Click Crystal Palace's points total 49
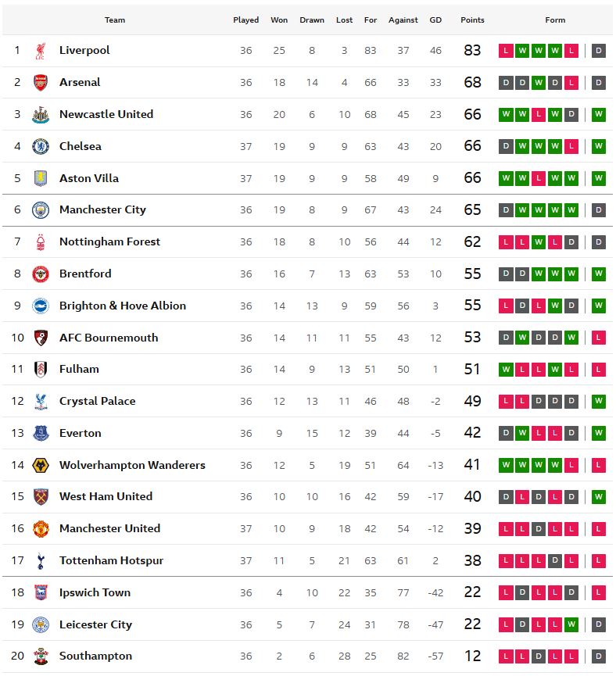 click(472, 401)
